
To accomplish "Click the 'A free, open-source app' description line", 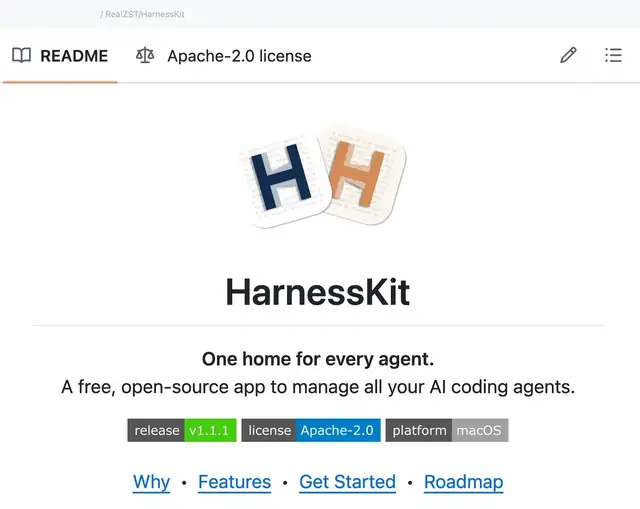I will (318, 387).
